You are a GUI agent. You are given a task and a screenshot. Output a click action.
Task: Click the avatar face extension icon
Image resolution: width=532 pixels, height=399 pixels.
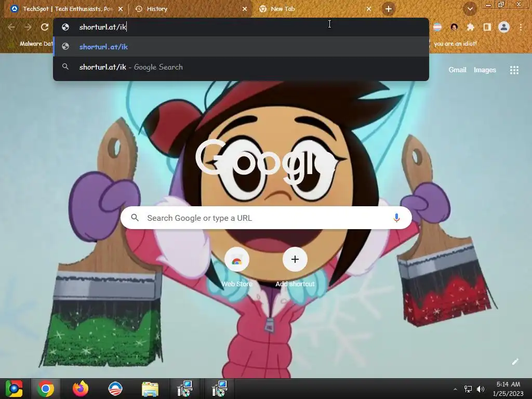(x=454, y=27)
